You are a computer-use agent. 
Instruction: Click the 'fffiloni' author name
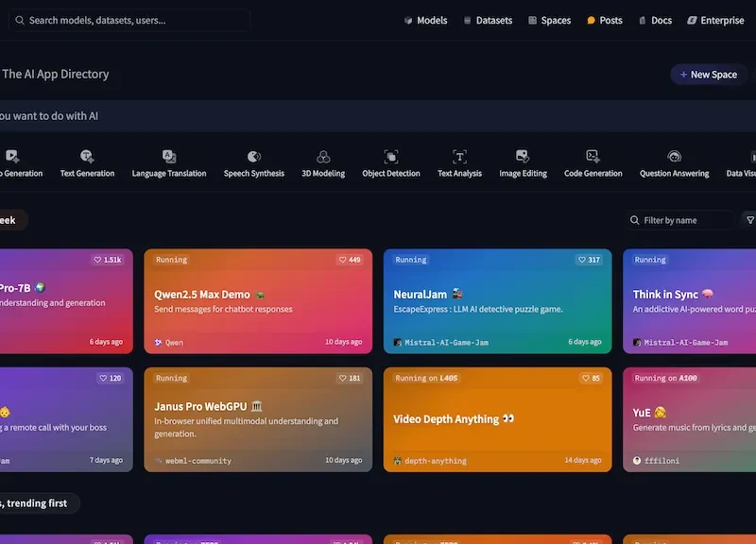(x=661, y=461)
